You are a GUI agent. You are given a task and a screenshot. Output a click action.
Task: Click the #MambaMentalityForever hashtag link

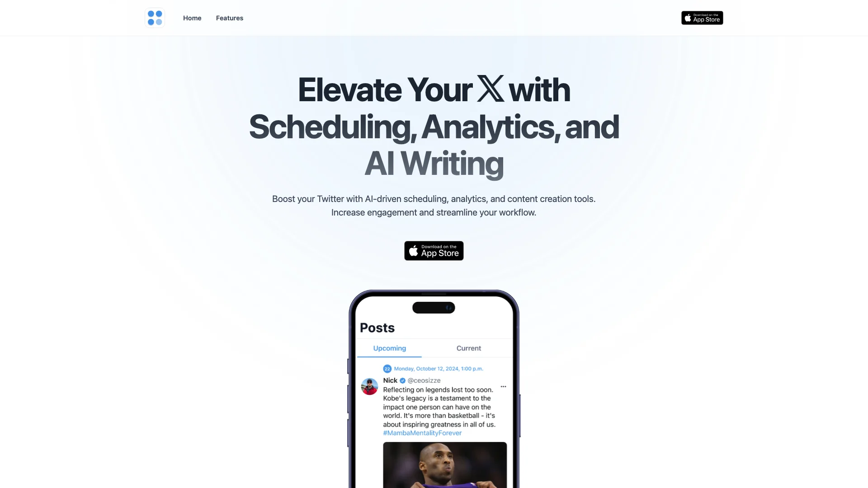click(421, 433)
